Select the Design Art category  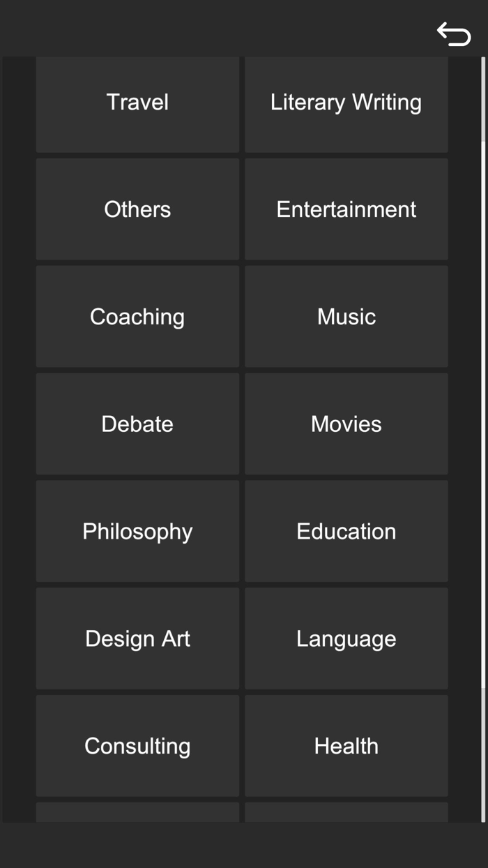coord(137,639)
